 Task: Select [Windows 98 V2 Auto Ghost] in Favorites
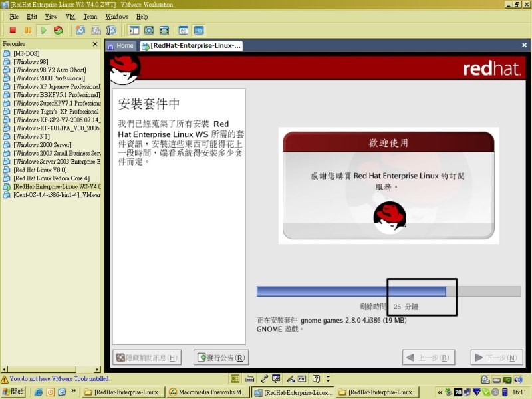click(x=49, y=70)
